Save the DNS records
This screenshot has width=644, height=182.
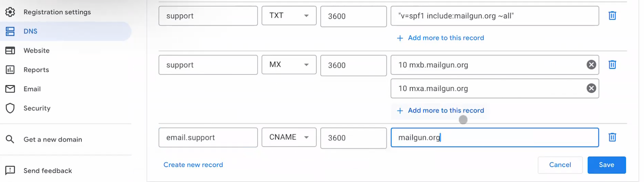tap(606, 165)
